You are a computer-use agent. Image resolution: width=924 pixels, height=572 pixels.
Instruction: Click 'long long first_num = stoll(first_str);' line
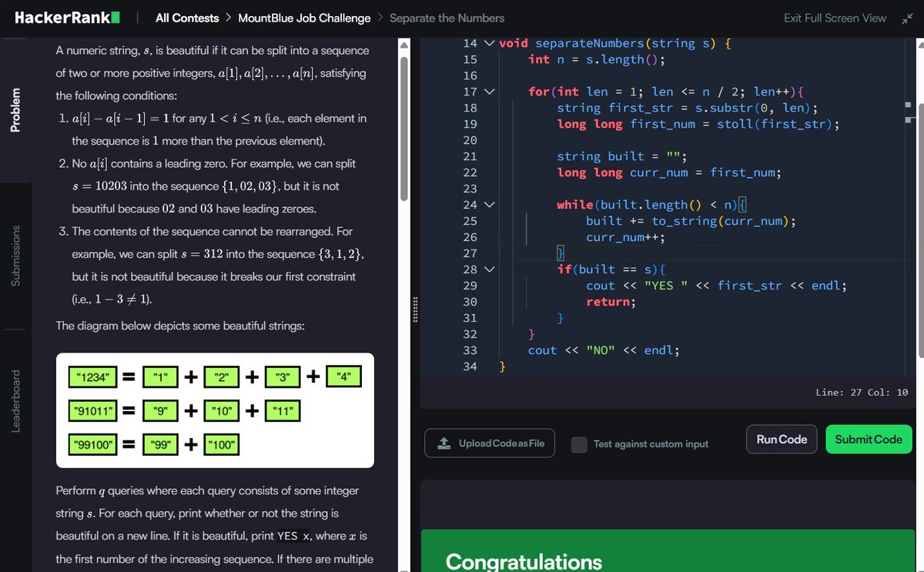tap(698, 124)
